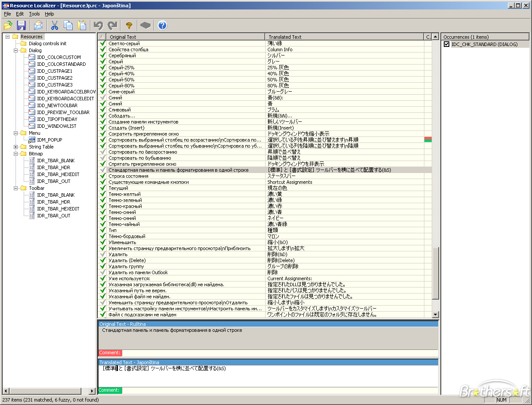Viewport: 532px width, 405px height.
Task: Click the blue question mark help icon
Action: tap(162, 25)
